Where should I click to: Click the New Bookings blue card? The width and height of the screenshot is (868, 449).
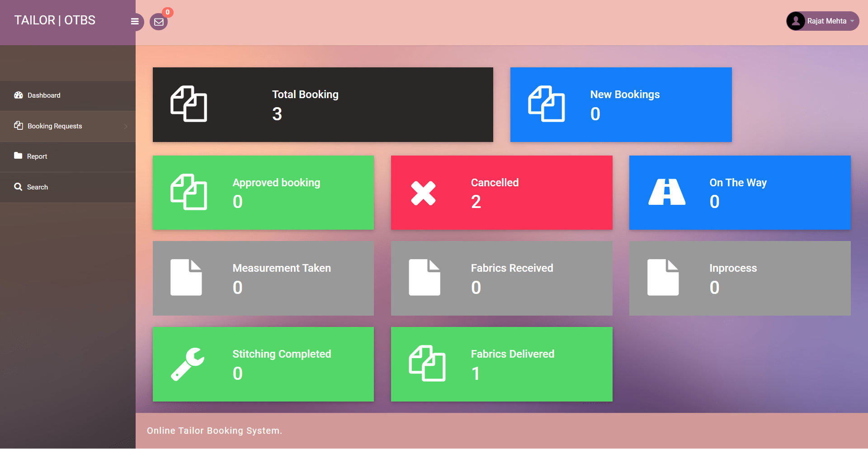621,104
